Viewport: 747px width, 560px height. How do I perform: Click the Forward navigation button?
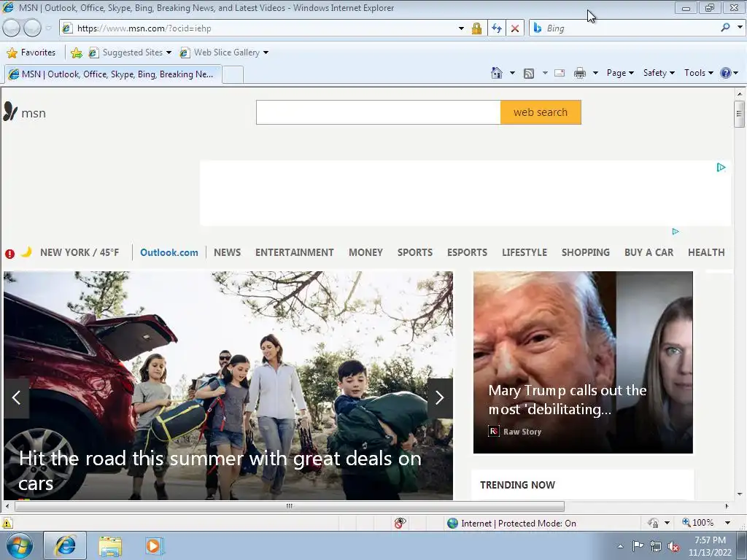tap(32, 28)
